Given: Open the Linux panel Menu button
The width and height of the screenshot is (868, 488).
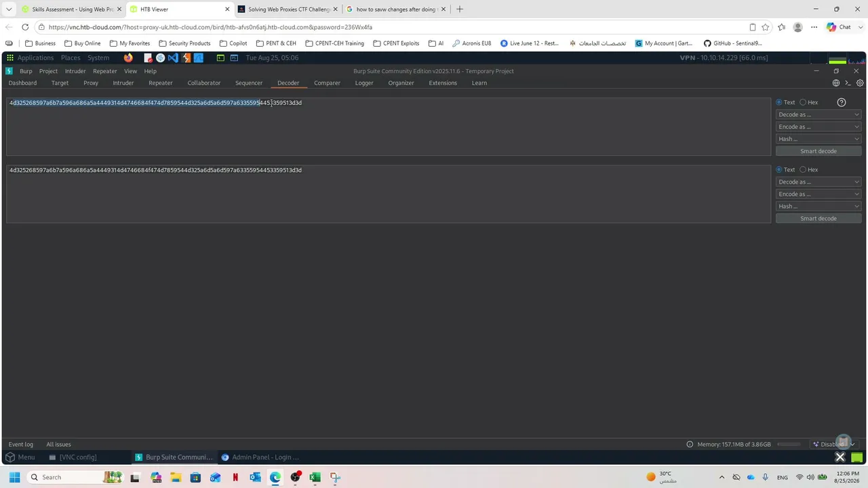Looking at the screenshot, I should coord(20,457).
